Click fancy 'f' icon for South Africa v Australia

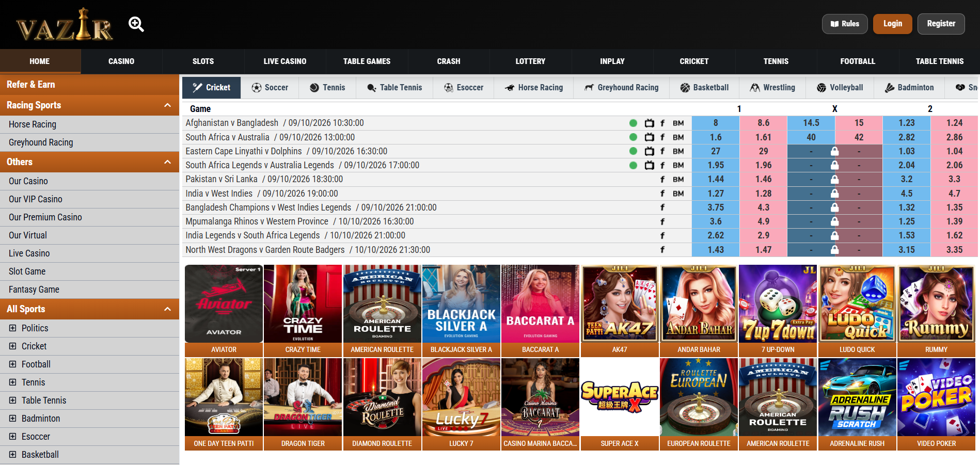click(662, 137)
